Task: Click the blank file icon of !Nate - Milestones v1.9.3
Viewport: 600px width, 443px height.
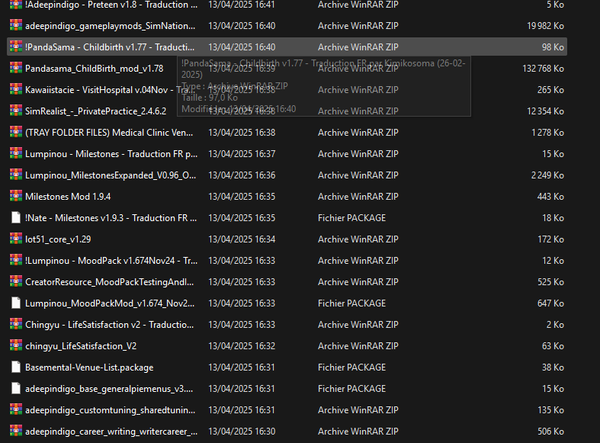Action: pyautogui.click(x=16, y=218)
